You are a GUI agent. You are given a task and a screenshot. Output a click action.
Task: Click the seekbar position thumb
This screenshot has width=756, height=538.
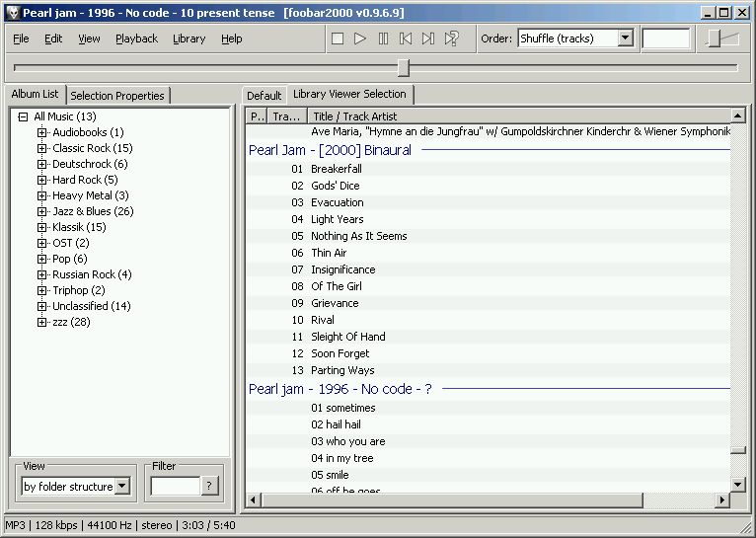(x=403, y=67)
